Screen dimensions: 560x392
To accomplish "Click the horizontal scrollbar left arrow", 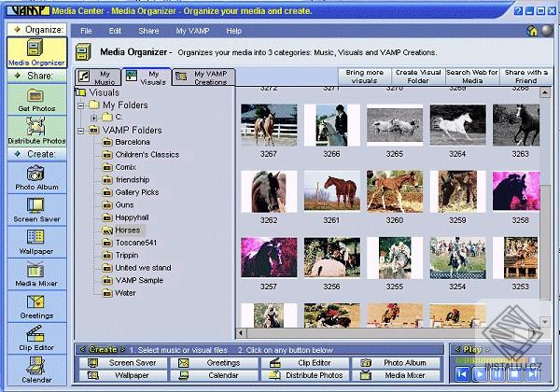I will [241, 333].
